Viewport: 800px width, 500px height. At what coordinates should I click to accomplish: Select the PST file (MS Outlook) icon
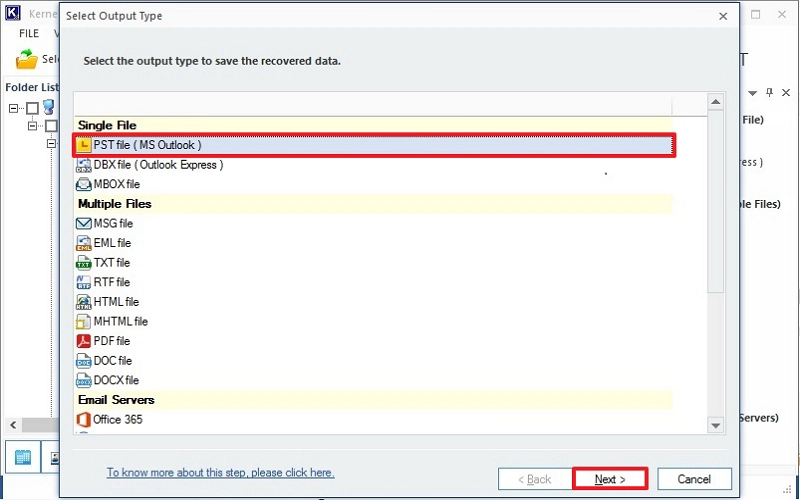click(x=85, y=146)
